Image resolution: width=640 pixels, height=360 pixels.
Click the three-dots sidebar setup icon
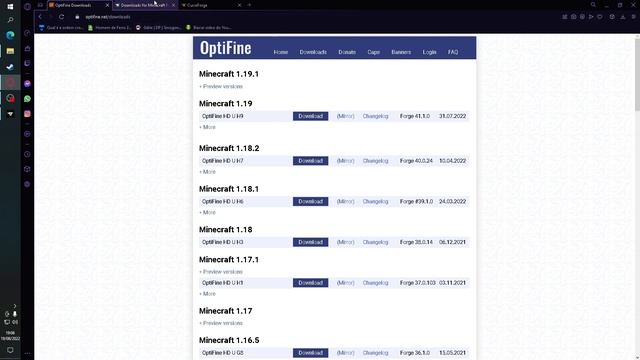27,353
